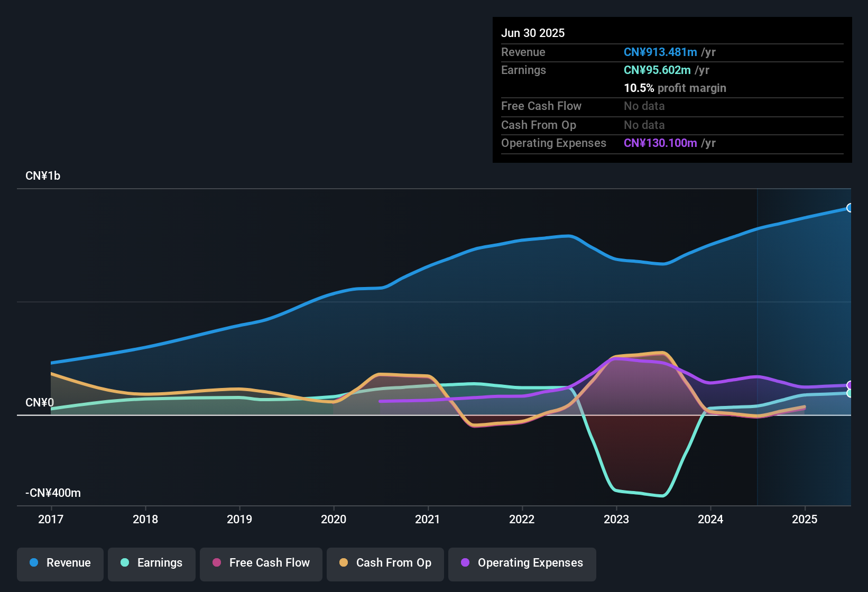
Task: Select the Revenue endpoint marker at chart edge
Action: point(850,208)
